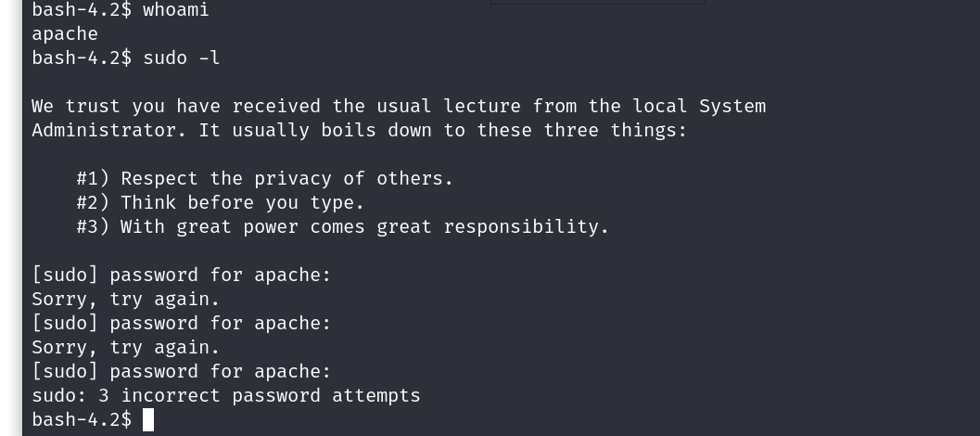Click the first 'bash-4.2$' prompt before whoami

[82, 10]
